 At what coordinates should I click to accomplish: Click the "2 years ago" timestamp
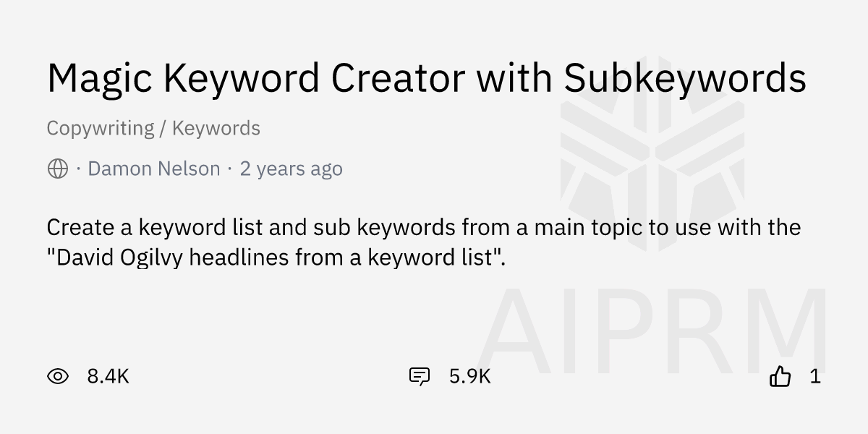(x=291, y=169)
